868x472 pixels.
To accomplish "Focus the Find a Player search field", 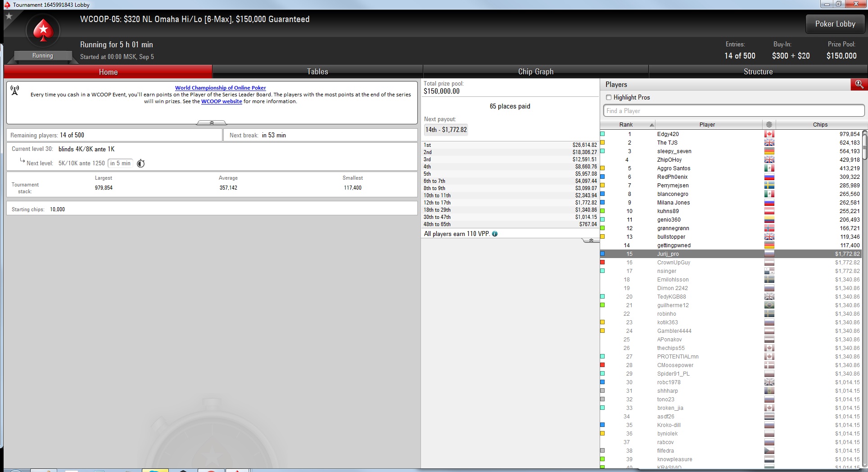I will (734, 111).
